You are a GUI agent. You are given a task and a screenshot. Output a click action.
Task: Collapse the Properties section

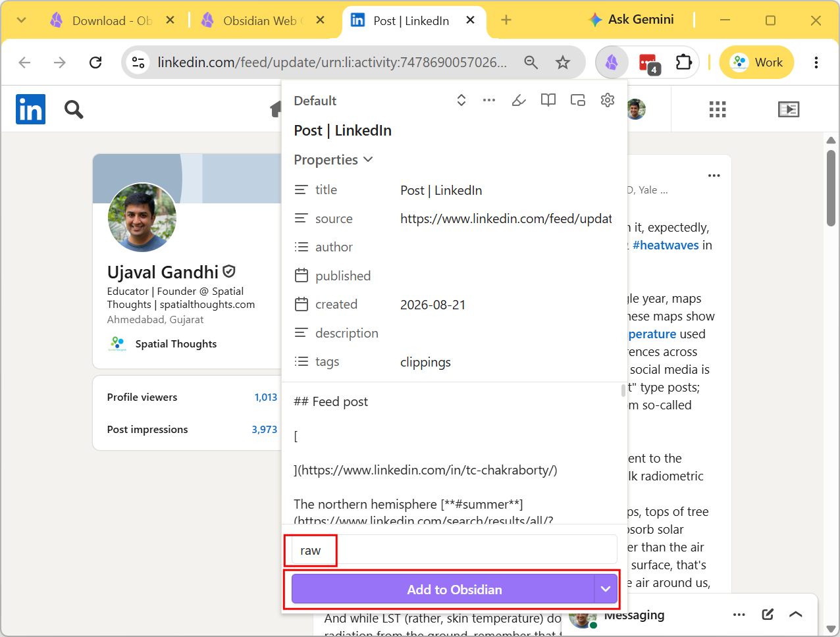coord(333,160)
